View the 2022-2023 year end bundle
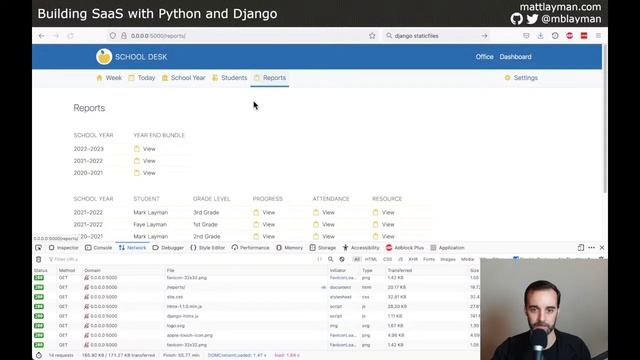This screenshot has width=640, height=360. (x=145, y=149)
